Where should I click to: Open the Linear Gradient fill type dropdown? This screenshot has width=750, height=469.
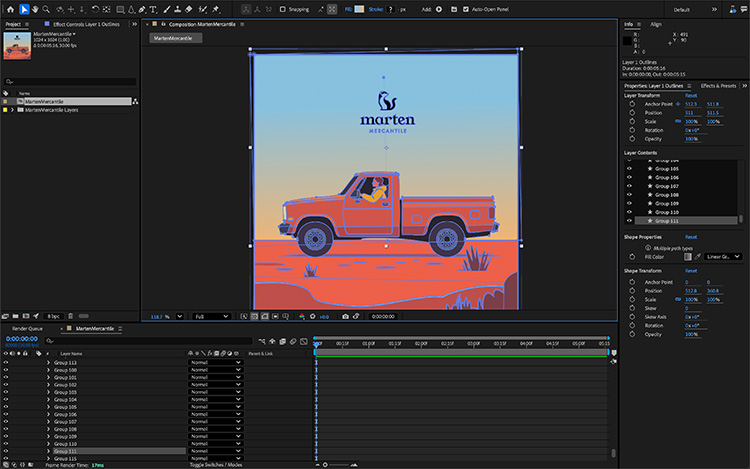click(723, 256)
